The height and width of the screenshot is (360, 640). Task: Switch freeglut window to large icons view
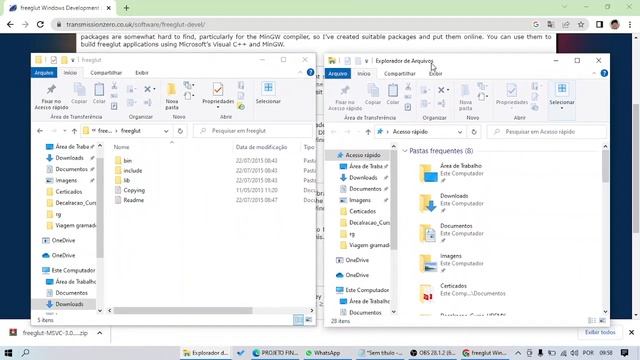tap(309, 320)
